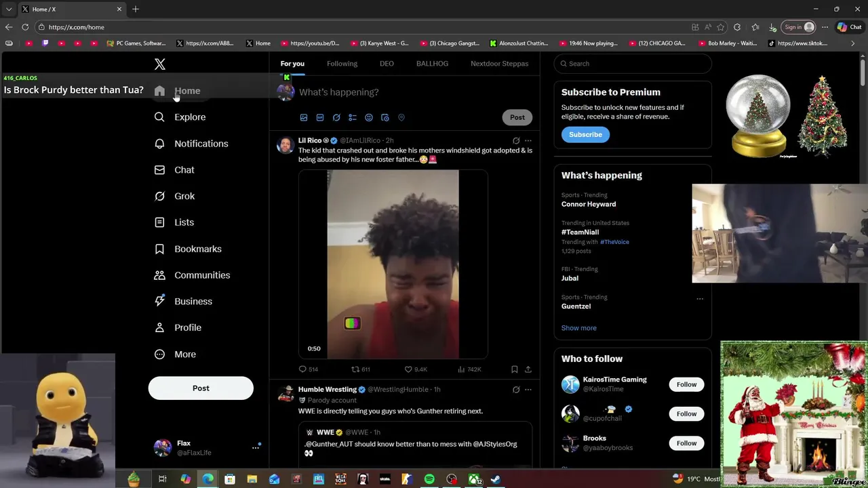Open more options on Lil Rico's post

tap(528, 141)
